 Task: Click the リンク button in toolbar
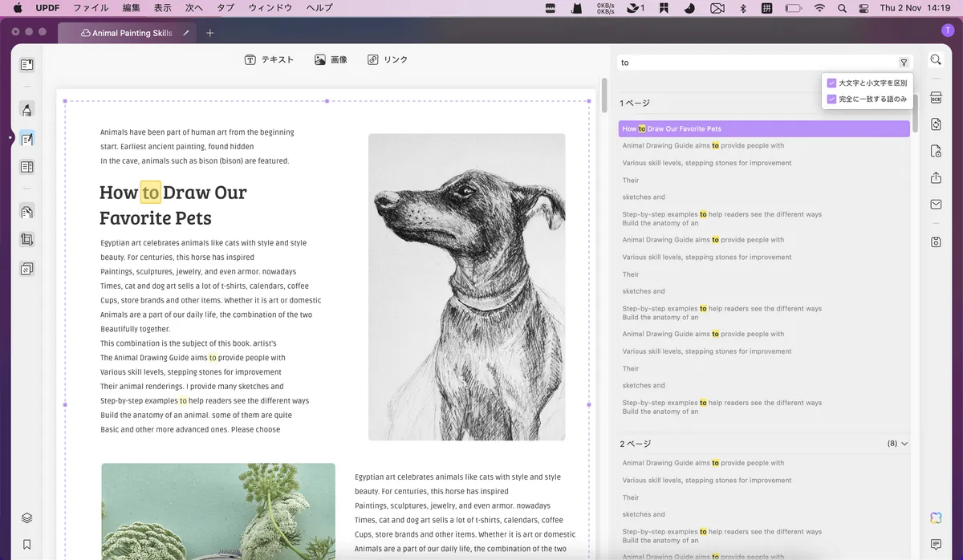pos(388,59)
